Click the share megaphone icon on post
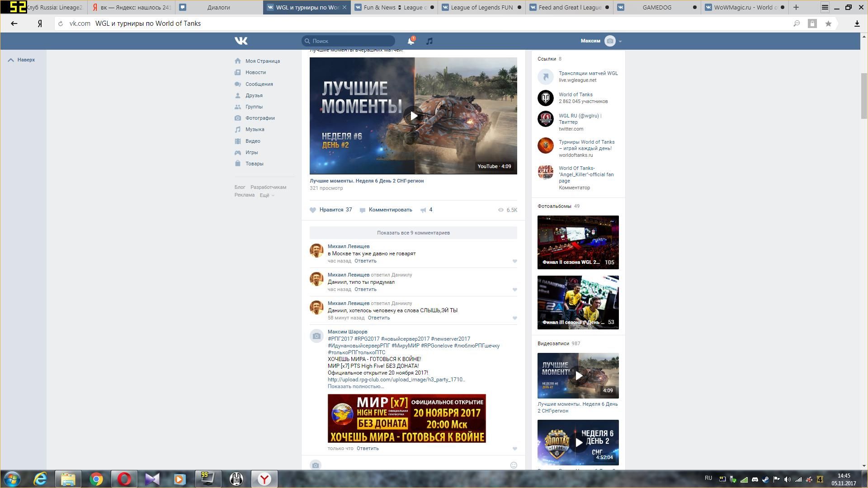 [x=423, y=210]
